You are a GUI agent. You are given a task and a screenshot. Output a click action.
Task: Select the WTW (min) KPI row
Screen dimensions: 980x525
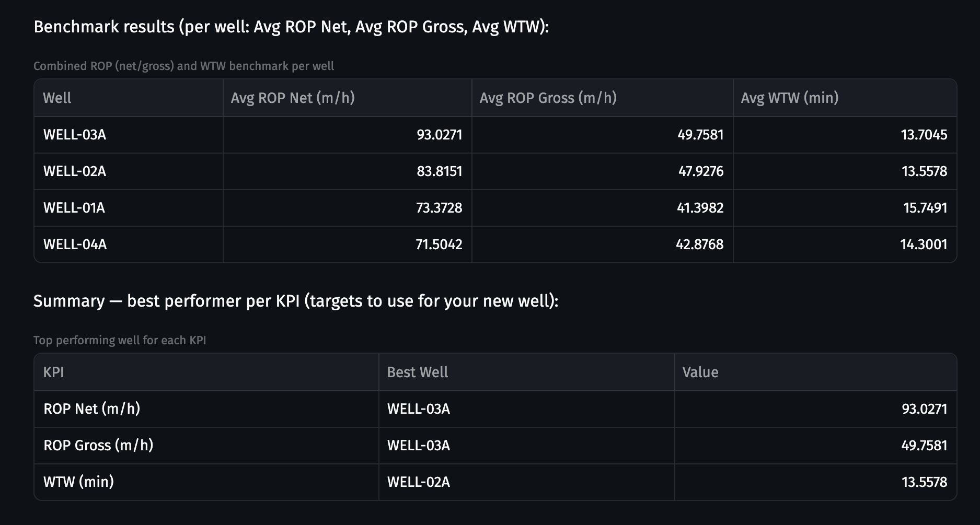point(78,482)
